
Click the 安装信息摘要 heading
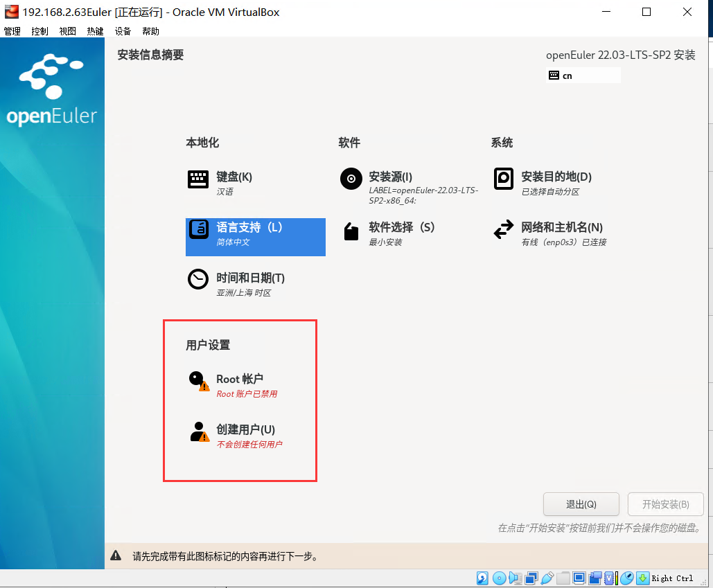(150, 55)
